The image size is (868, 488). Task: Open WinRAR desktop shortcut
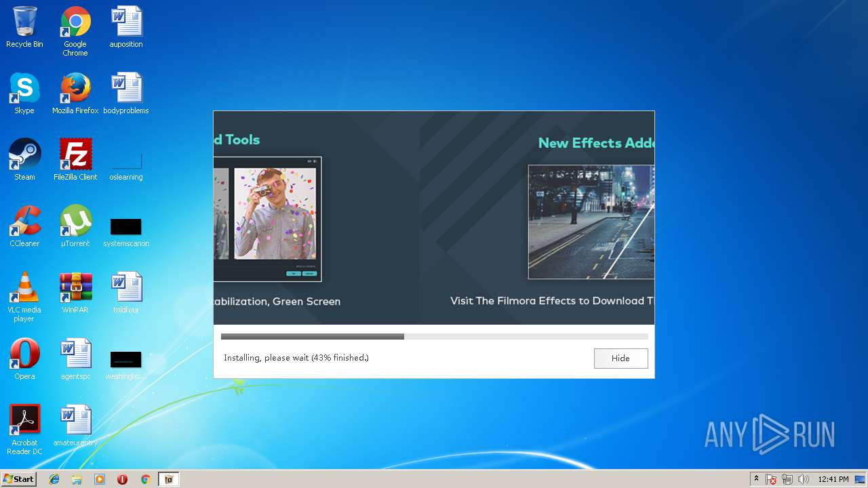coord(75,293)
